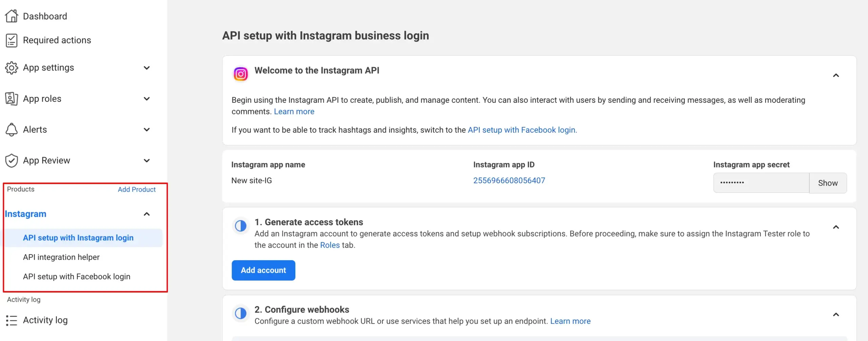Click the page title 'API setup with Instagram business login'
Viewport: 868px width, 341px height.
pyautogui.click(x=325, y=36)
